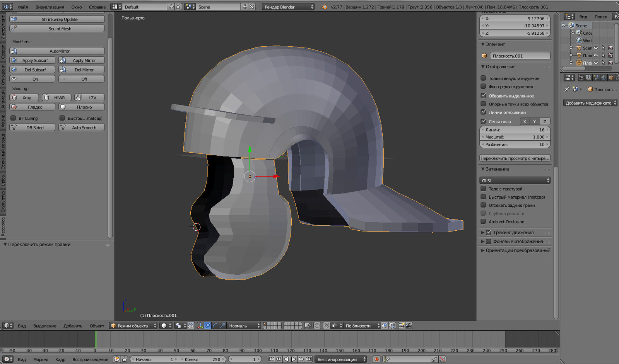Screen dimensions: 619x364
Task: Enable BF Culling checkbox
Action: pyautogui.click(x=13, y=118)
